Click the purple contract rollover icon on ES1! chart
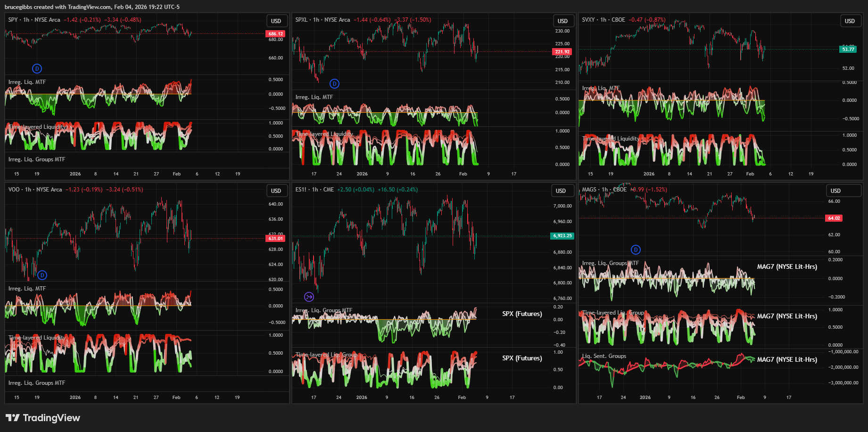This screenshot has width=868, height=432. pos(309,297)
